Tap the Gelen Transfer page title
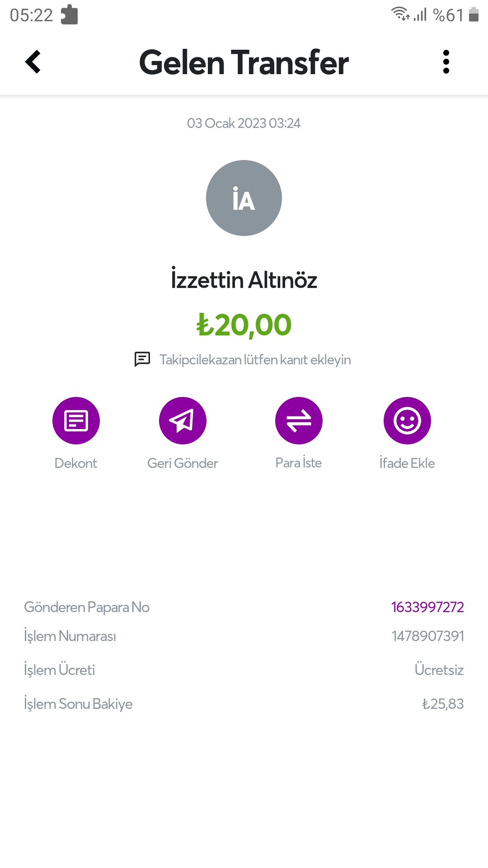 click(x=244, y=62)
